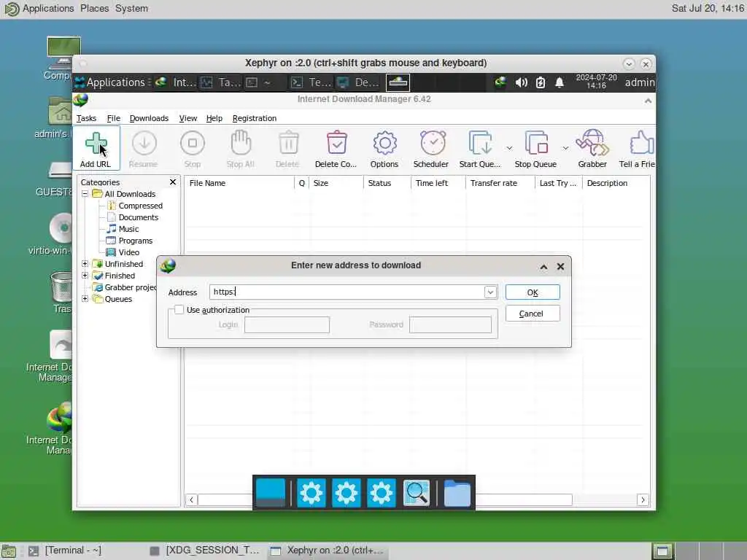747x560 pixels.
Task: Open the File menu
Action: point(113,118)
